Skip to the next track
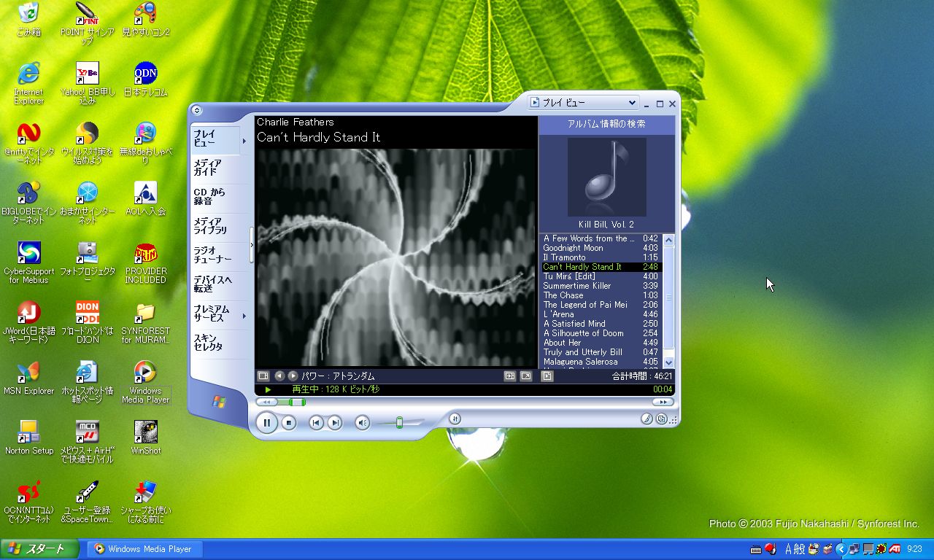 (x=334, y=422)
